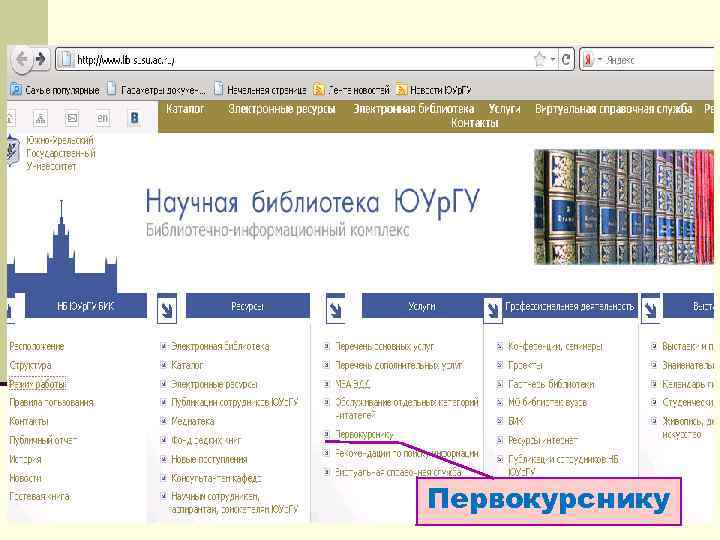This screenshot has height=540, width=720.
Task: Click arrow icon beside 'Услуги' header
Action: pyautogui.click(x=335, y=310)
